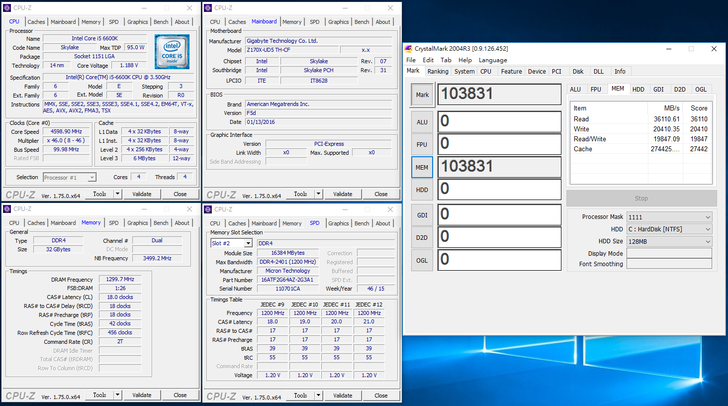
Task: Switch to Caches tab in top-left CPU-Z
Action: [x=36, y=21]
